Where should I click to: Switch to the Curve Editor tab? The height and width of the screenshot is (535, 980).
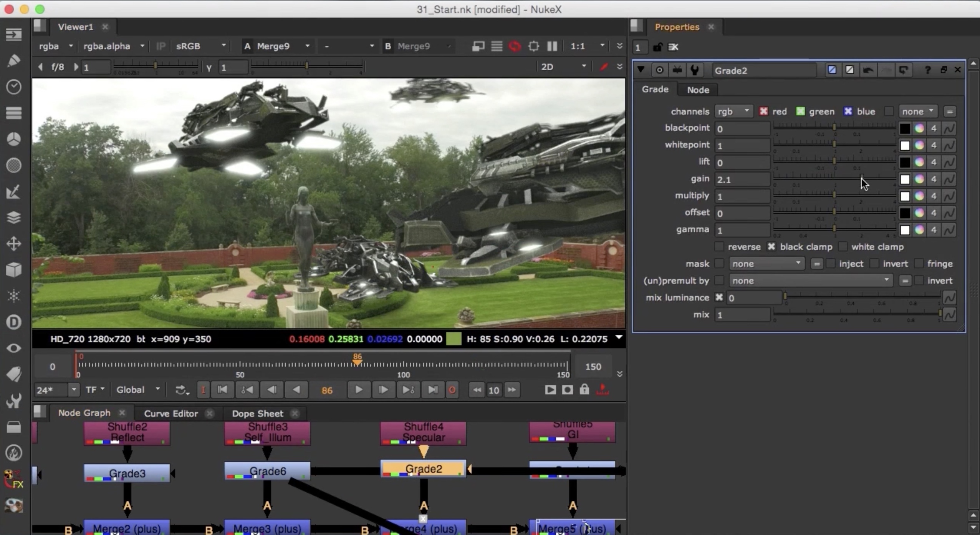(171, 414)
